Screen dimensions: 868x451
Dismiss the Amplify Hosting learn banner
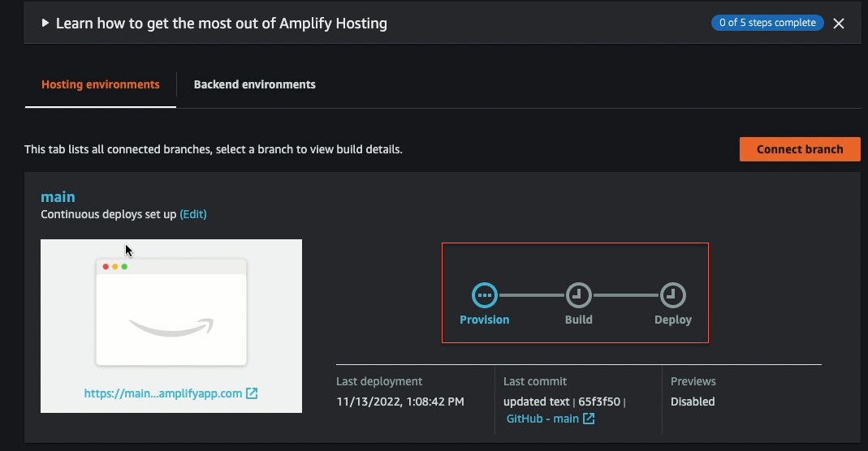click(839, 24)
